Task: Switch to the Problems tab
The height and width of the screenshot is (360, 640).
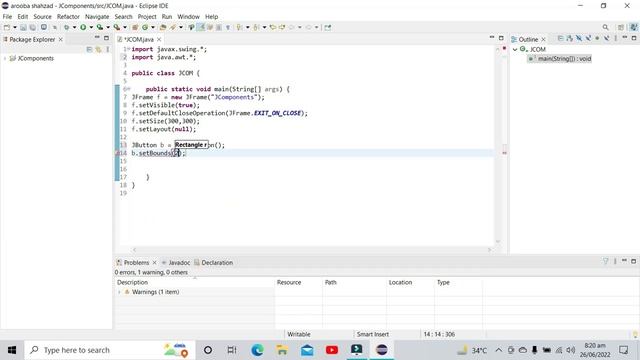Action: pyautogui.click(x=136, y=263)
